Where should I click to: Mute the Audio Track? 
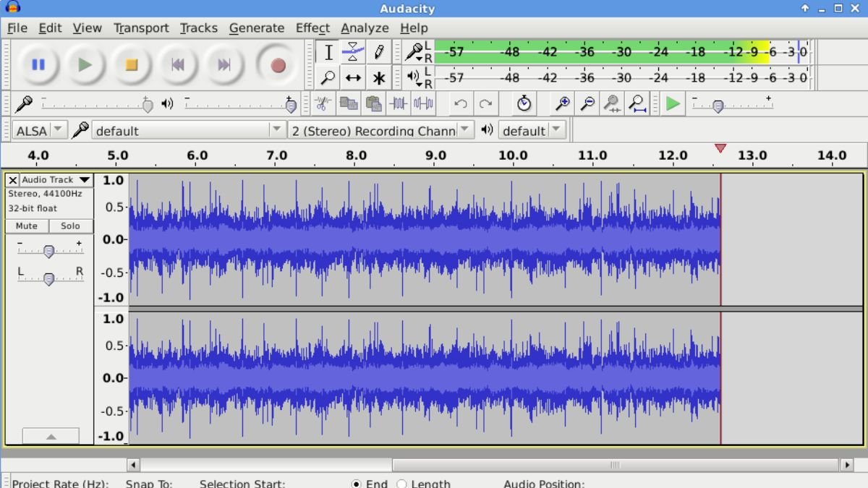pyautogui.click(x=26, y=226)
